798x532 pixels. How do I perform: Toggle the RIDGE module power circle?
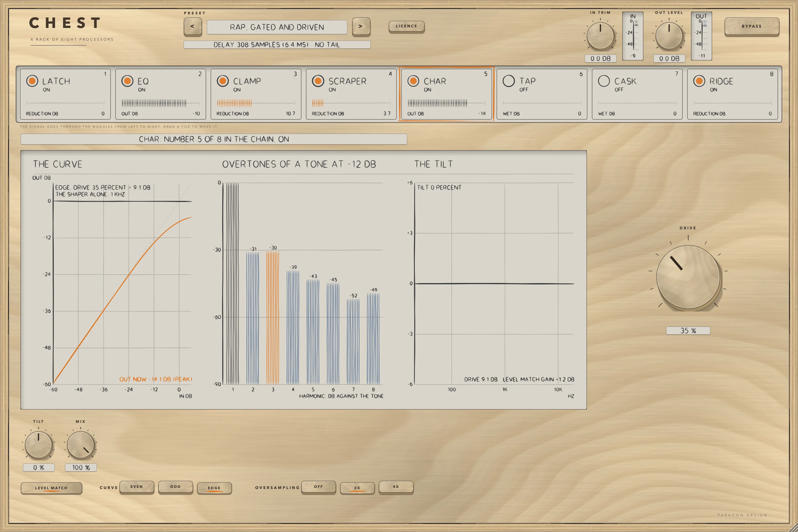point(699,81)
